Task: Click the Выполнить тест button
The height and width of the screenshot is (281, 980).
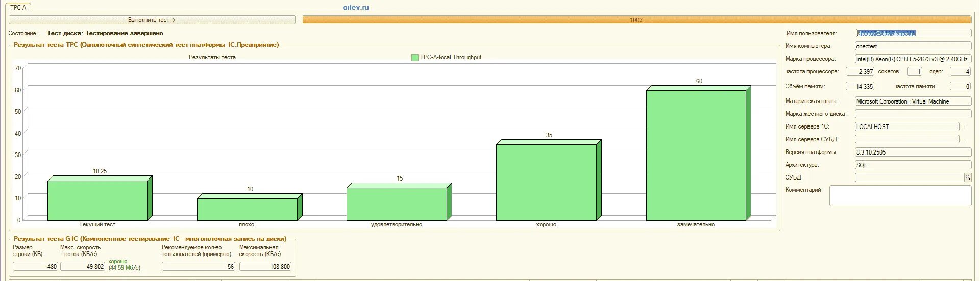Action: [x=152, y=20]
